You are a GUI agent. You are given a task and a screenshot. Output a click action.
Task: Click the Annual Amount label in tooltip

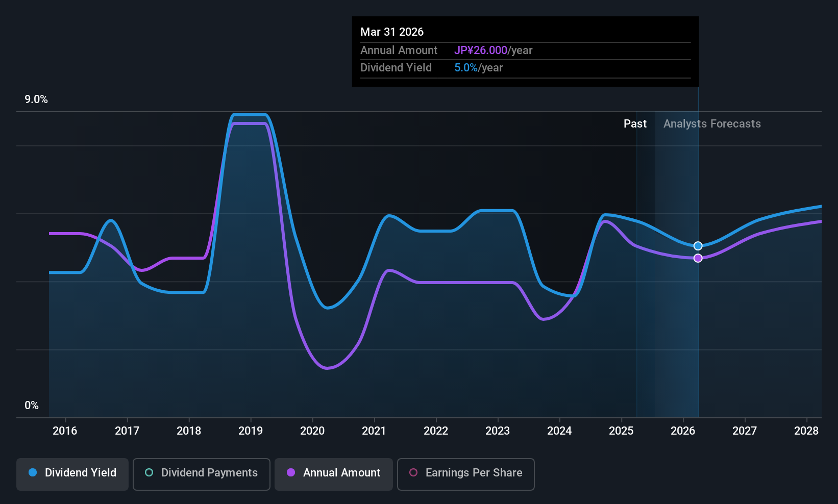coord(399,51)
